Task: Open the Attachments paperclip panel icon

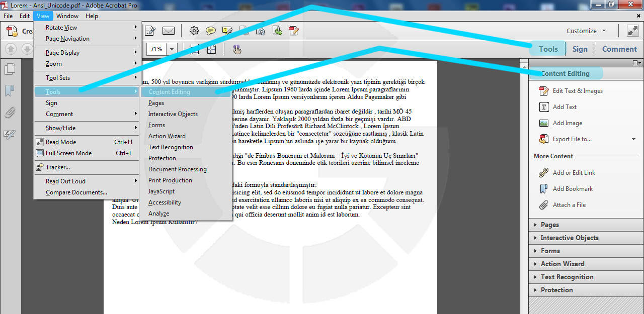Action: point(10,113)
